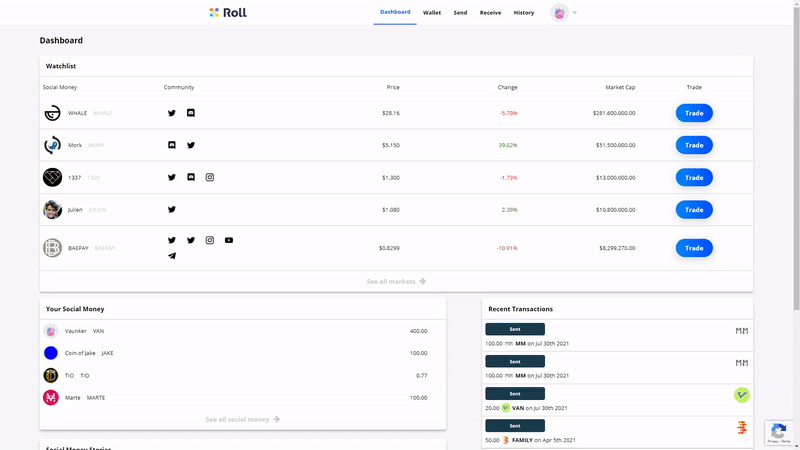Open Mork's Discord community link
The height and width of the screenshot is (450, 800).
tap(172, 145)
